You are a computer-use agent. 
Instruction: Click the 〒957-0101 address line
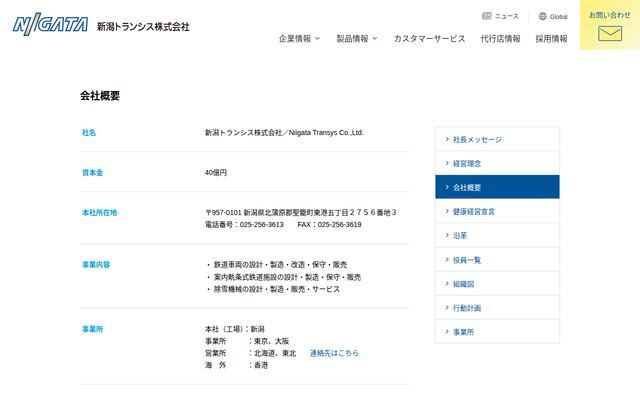click(x=301, y=212)
